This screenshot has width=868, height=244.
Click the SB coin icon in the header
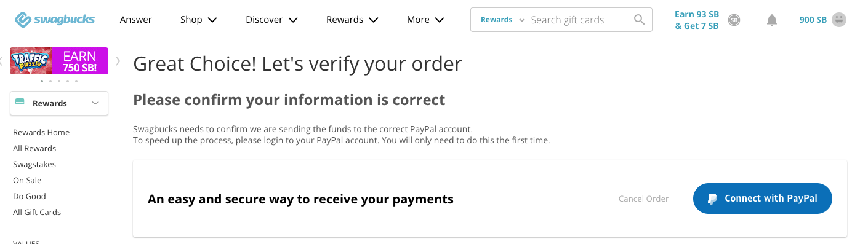(x=734, y=20)
